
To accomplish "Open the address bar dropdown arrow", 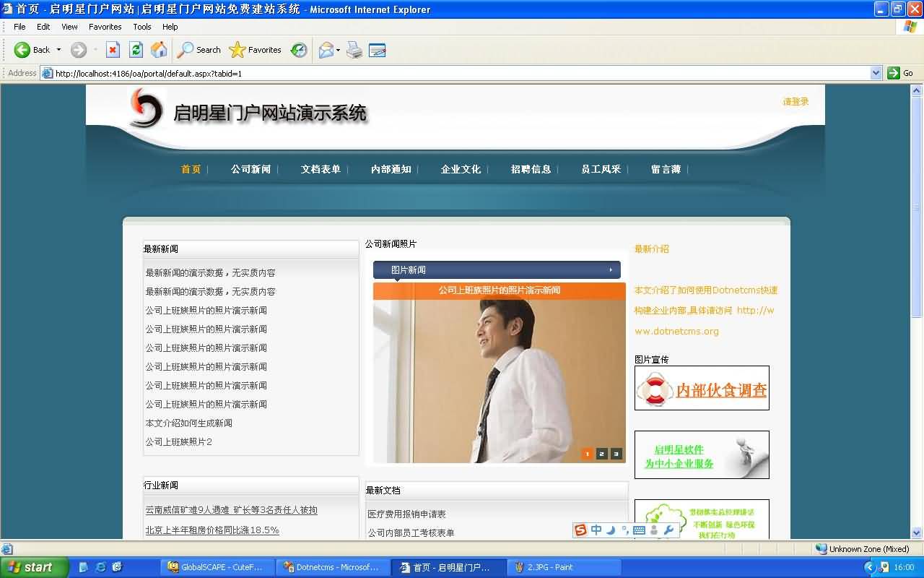I will (x=876, y=73).
